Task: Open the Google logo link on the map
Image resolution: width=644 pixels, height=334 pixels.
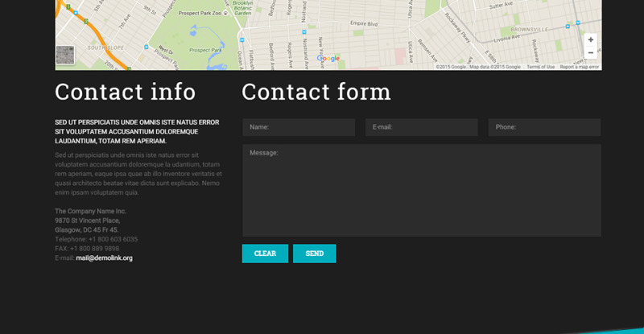Action: 328,58
